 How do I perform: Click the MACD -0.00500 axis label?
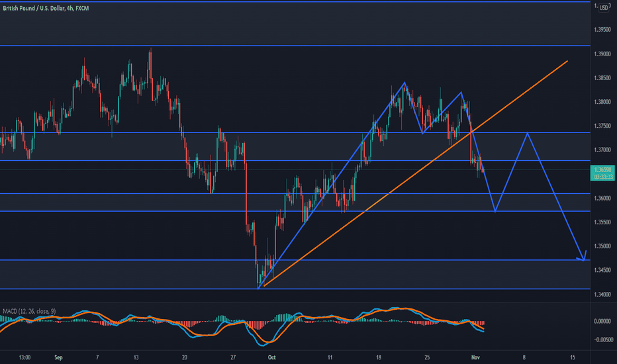tap(602, 340)
